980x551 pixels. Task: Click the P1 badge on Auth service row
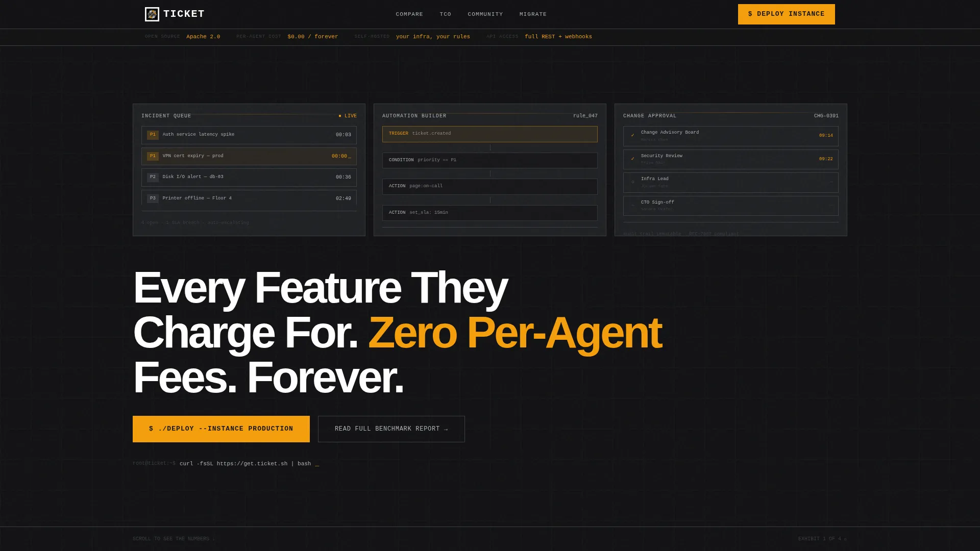coord(153,135)
